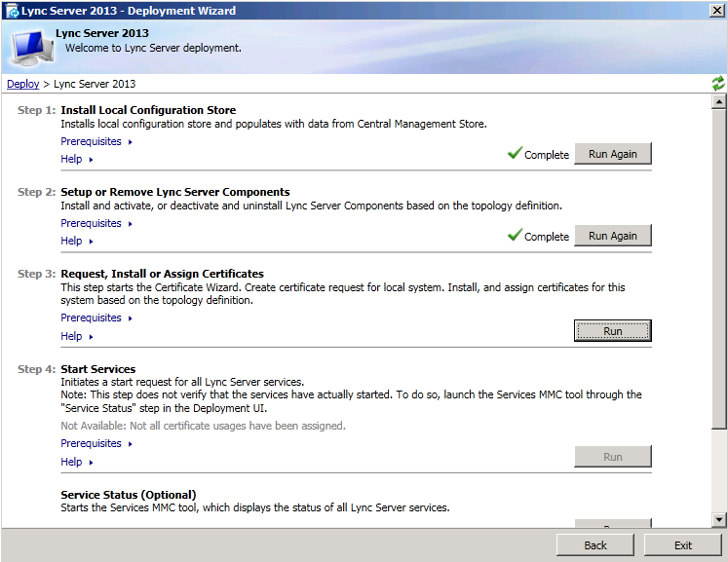Expand Prerequisites under Step 2
The image size is (728, 562).
tap(96, 224)
